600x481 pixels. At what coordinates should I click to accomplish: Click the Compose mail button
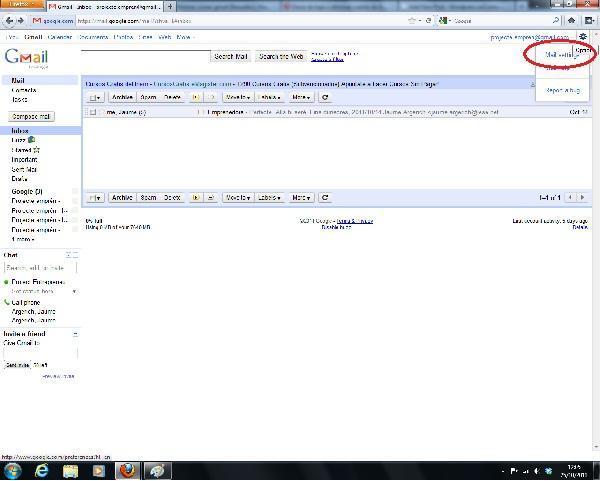(32, 117)
